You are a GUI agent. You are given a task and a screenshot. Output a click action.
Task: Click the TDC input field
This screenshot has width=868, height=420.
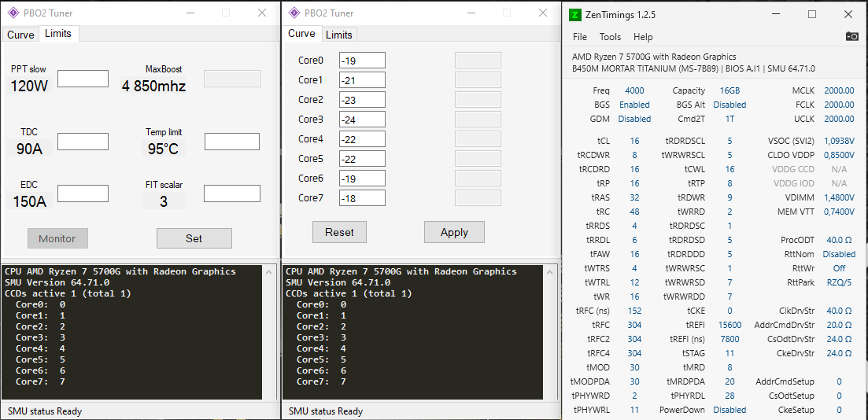[x=83, y=141]
